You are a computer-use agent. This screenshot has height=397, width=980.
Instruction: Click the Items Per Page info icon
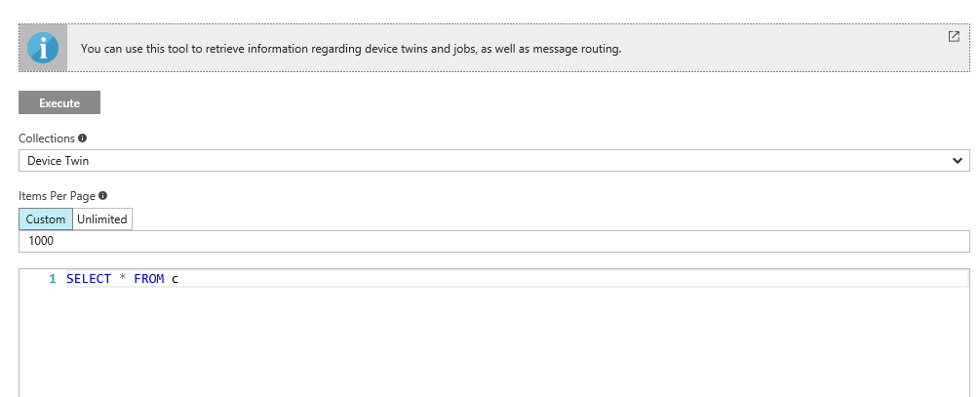click(x=102, y=195)
